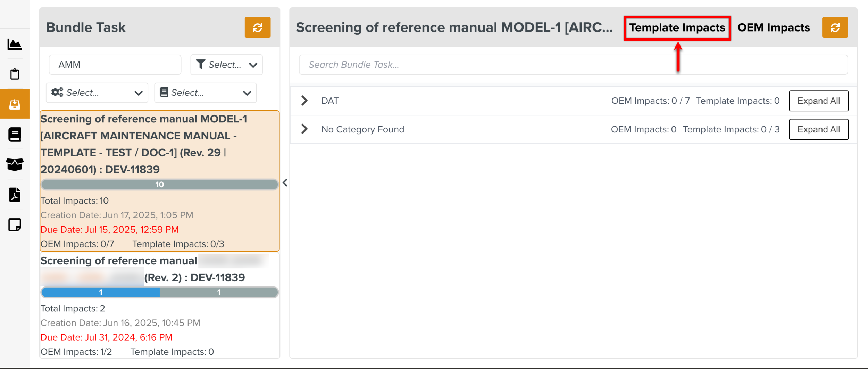Screen dimensions: 868x369
Task: Open the book Select dropdown
Action: [205, 93]
